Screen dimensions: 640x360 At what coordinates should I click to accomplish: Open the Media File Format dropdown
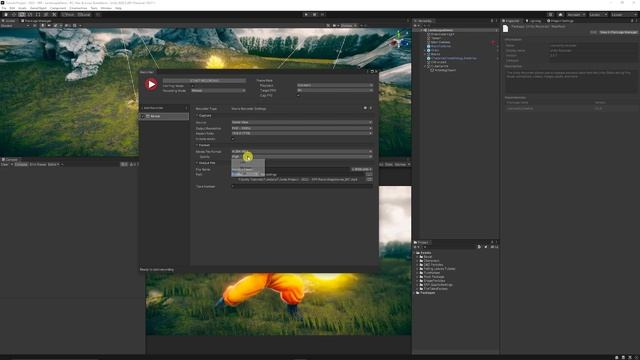[302, 151]
